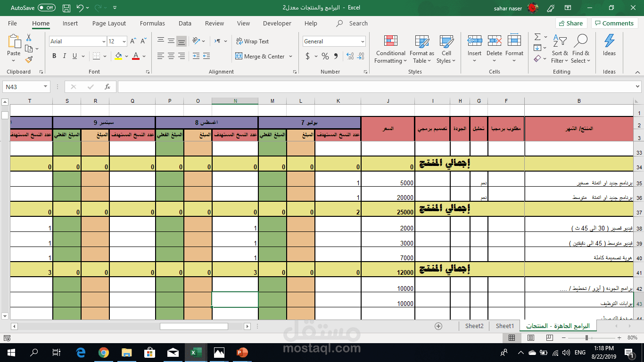Click the Share button
This screenshot has height=362, width=644.
coord(570,23)
